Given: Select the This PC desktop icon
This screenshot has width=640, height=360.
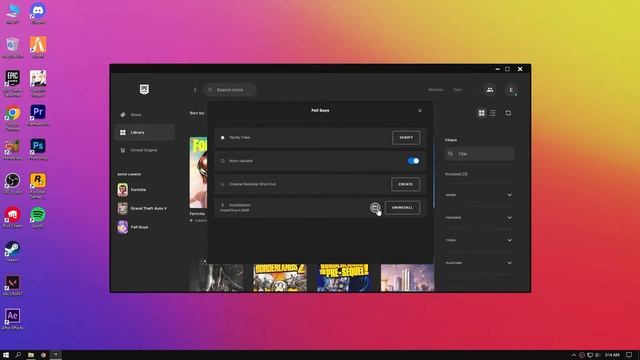Looking at the screenshot, I should tap(13, 13).
